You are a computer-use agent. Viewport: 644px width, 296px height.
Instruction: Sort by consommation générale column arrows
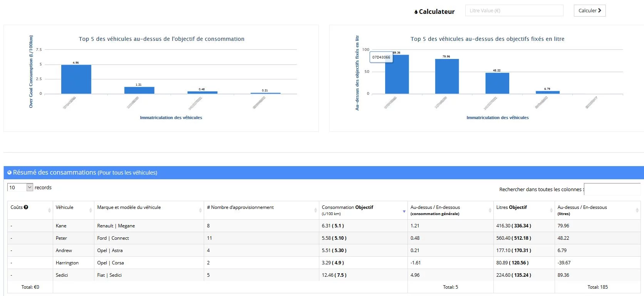(x=490, y=210)
